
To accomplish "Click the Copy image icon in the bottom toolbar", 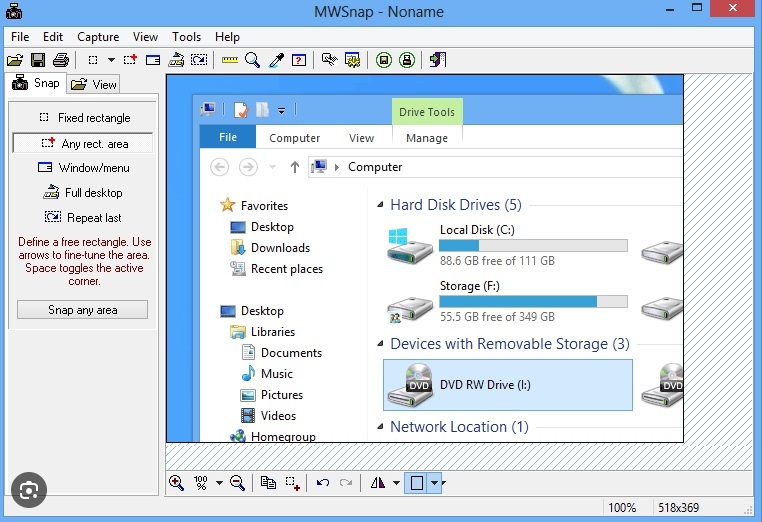I will (268, 483).
